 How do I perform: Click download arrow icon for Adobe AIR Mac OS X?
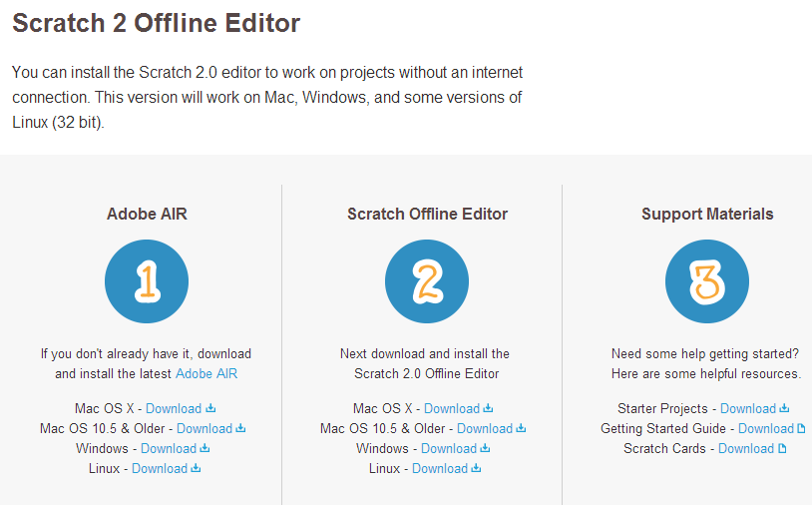click(210, 408)
